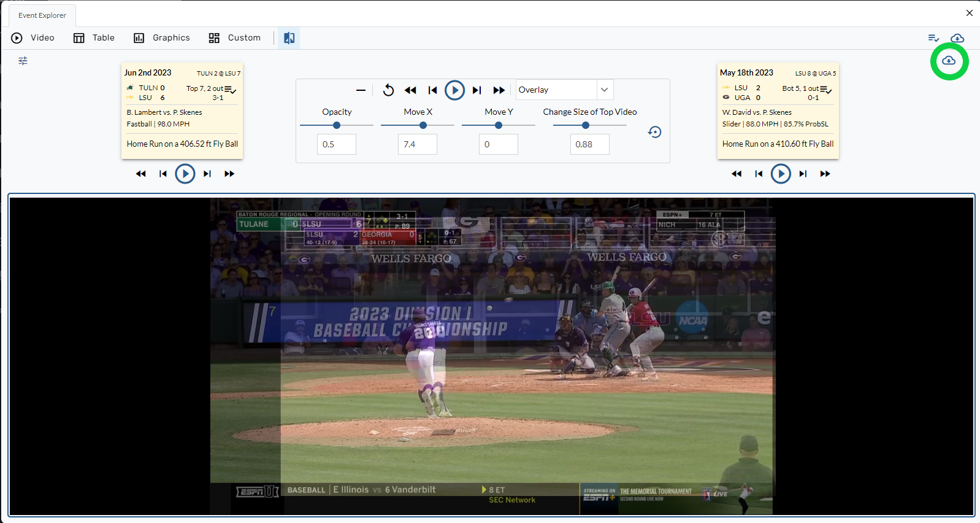
Task: Expand the May 18th event list selector
Action: [826, 90]
